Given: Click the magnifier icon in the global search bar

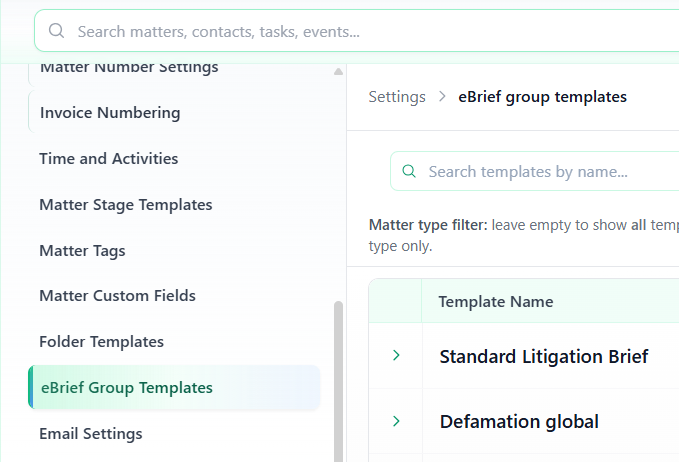Looking at the screenshot, I should click(x=56, y=31).
